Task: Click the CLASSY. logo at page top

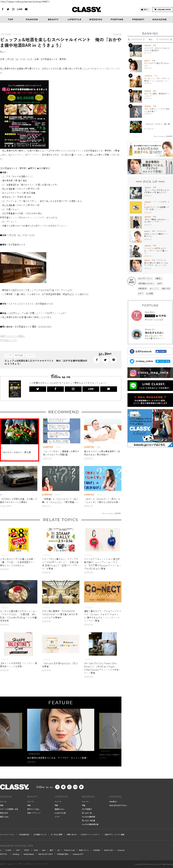Action: [86, 9]
